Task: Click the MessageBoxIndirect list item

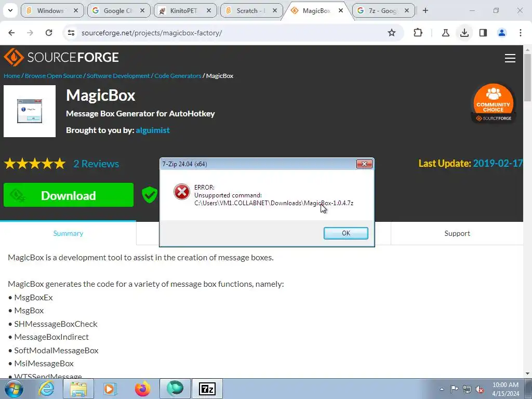Action: (x=51, y=337)
